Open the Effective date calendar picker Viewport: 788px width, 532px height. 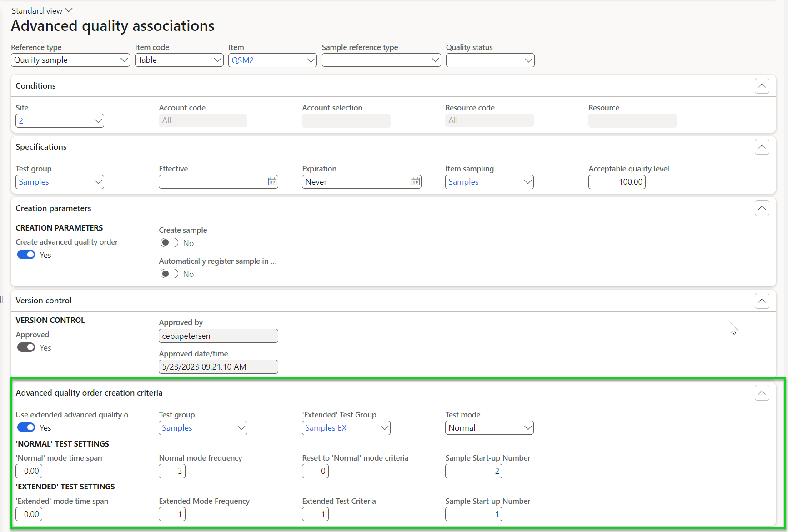coord(272,181)
